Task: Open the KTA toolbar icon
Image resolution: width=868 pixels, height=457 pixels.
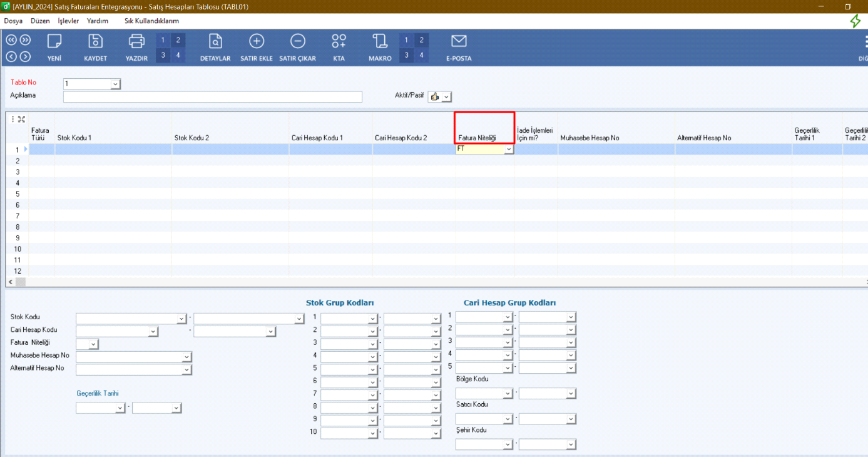Action: click(x=339, y=42)
